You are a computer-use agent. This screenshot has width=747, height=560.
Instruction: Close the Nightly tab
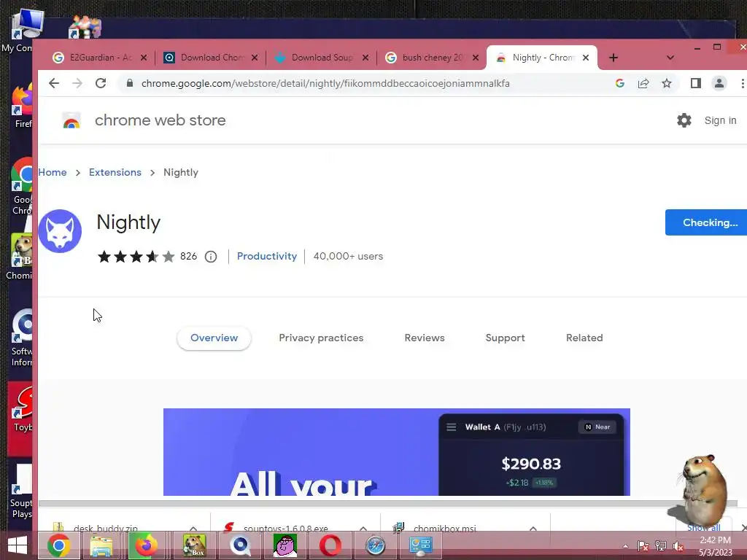[586, 58]
